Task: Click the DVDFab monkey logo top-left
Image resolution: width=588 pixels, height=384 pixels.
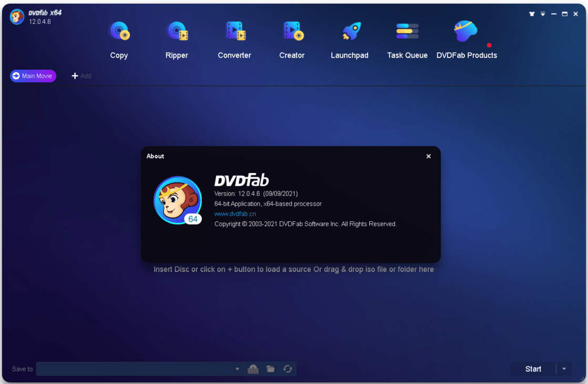Action: (17, 17)
